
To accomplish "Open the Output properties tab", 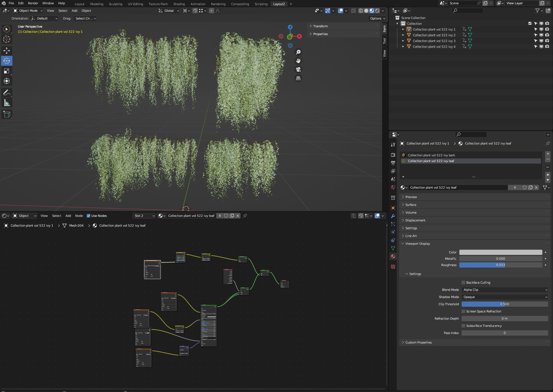I will tap(393, 163).
